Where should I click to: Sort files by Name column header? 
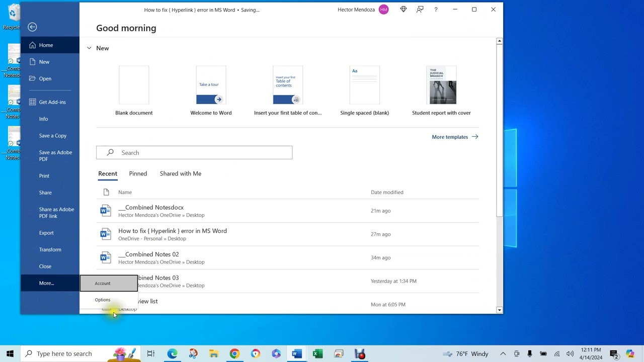click(x=125, y=193)
